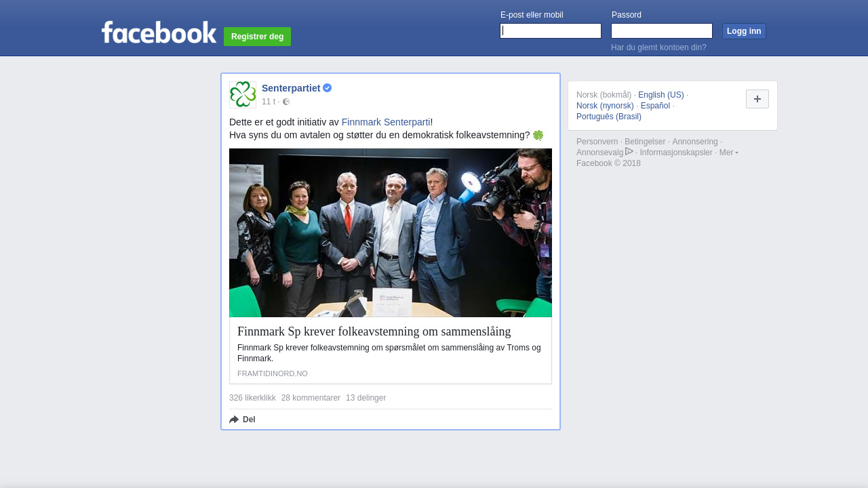Focus the Passord input field
Screen dimensions: 868x488
(x=662, y=31)
